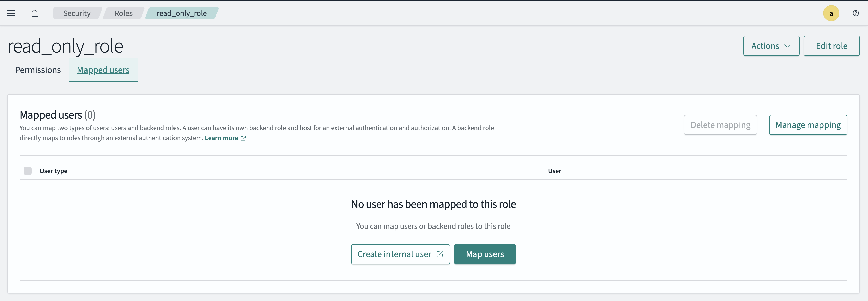This screenshot has width=868, height=301.
Task: Follow the Learn more link
Action: (x=221, y=138)
